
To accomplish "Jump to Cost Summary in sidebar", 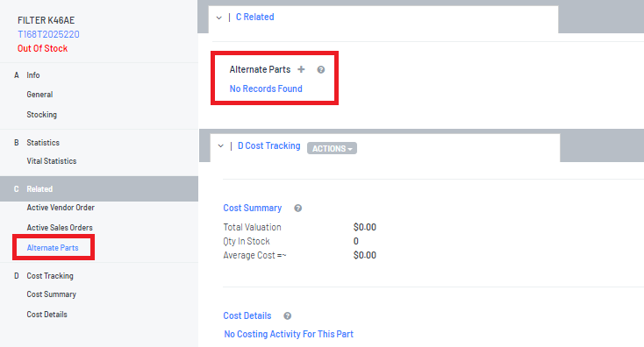I will point(52,294).
